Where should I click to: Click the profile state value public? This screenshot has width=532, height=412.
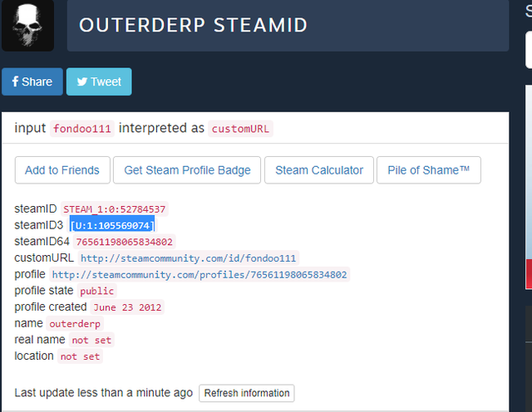pyautogui.click(x=97, y=291)
